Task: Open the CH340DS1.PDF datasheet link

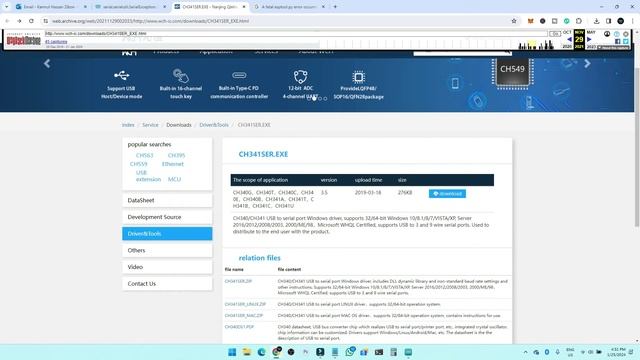Action: 239,327
